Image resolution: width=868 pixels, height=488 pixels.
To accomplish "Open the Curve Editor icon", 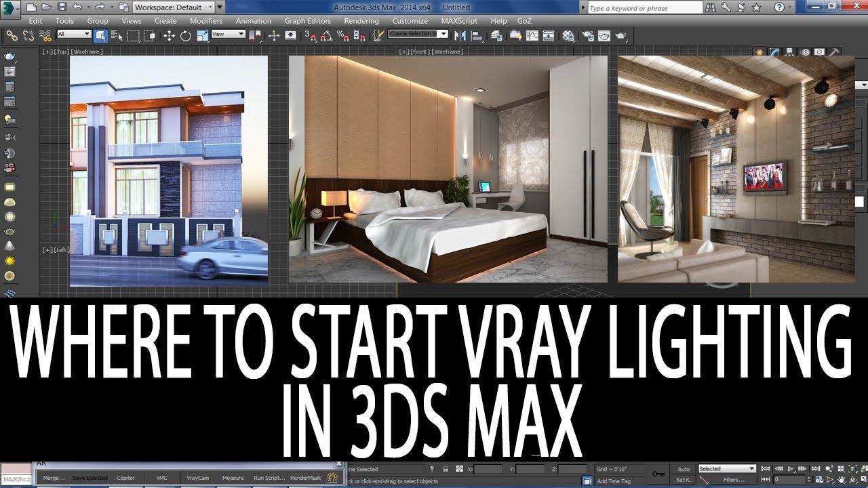I will [532, 35].
